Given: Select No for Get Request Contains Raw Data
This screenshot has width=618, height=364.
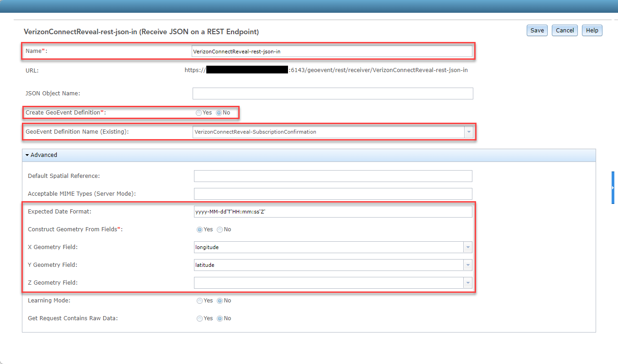Looking at the screenshot, I should [x=220, y=318].
